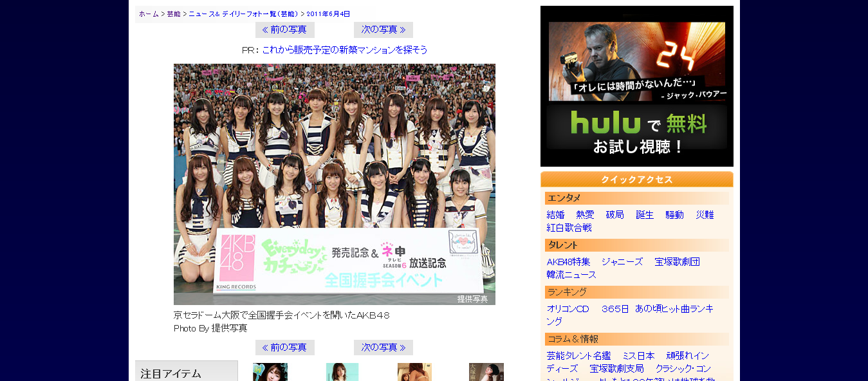
Task: Click the Photo By 提供写真 credit line
Action: [x=210, y=328]
